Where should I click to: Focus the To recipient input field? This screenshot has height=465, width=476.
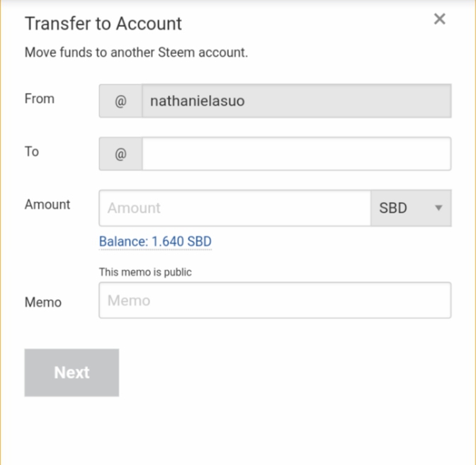coord(296,154)
